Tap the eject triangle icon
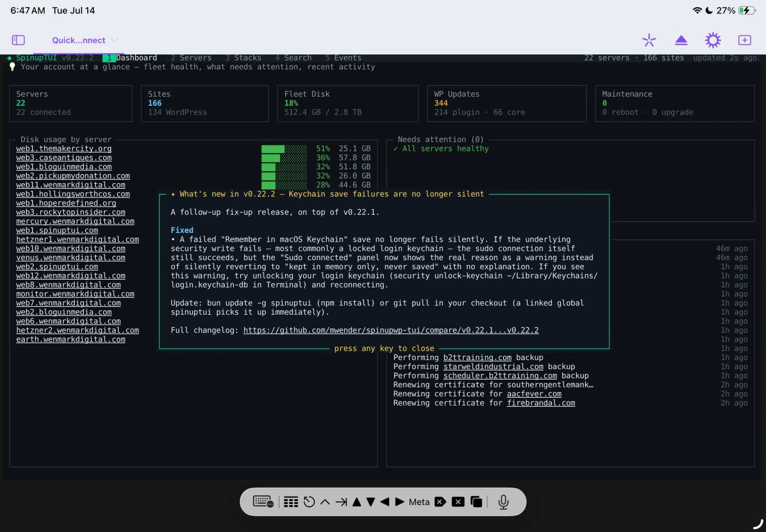 click(x=681, y=40)
